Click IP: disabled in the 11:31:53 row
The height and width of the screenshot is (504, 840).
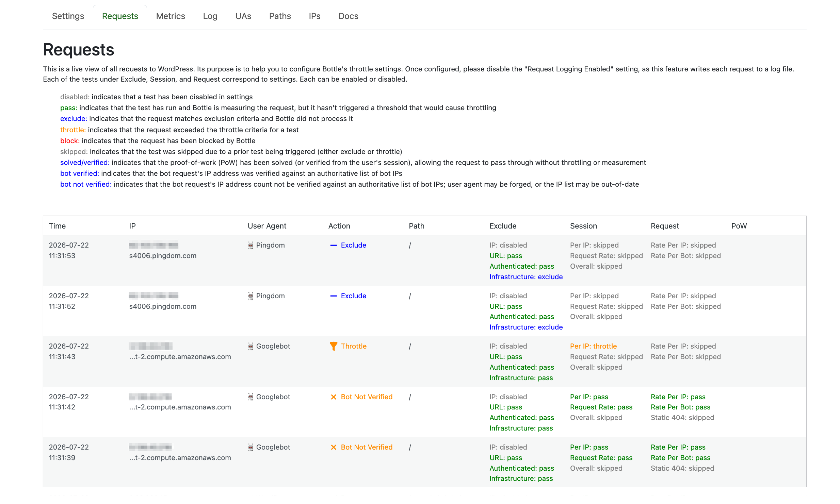coord(508,245)
